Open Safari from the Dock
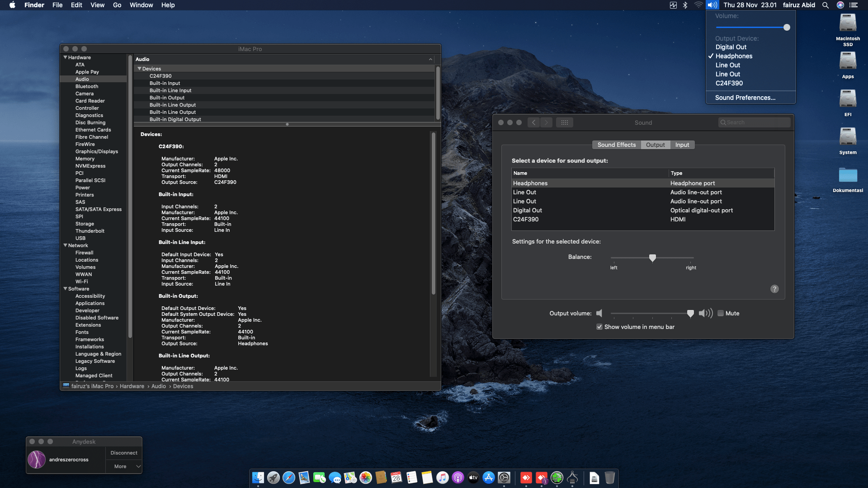This screenshot has width=868, height=488. pyautogui.click(x=288, y=478)
